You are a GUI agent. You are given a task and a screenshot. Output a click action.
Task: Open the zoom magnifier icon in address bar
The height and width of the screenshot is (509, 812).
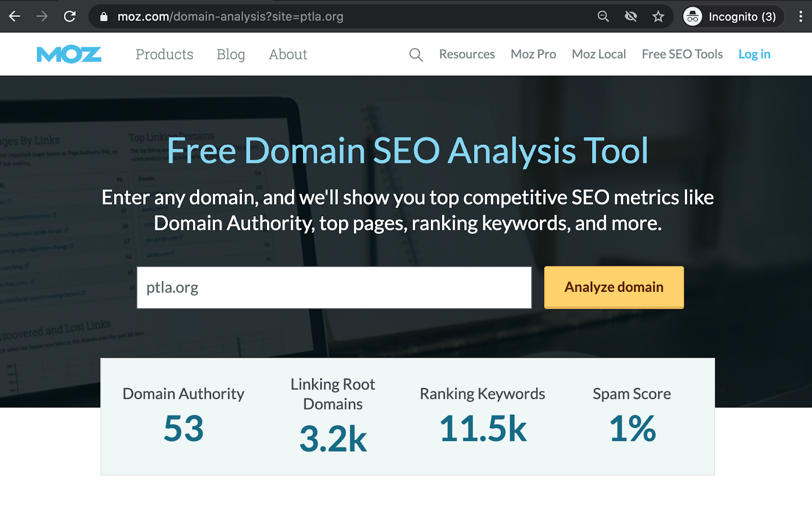tap(603, 17)
